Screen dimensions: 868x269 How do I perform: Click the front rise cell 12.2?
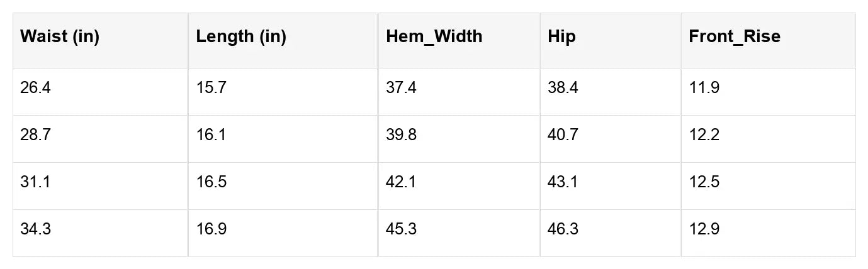click(x=704, y=135)
